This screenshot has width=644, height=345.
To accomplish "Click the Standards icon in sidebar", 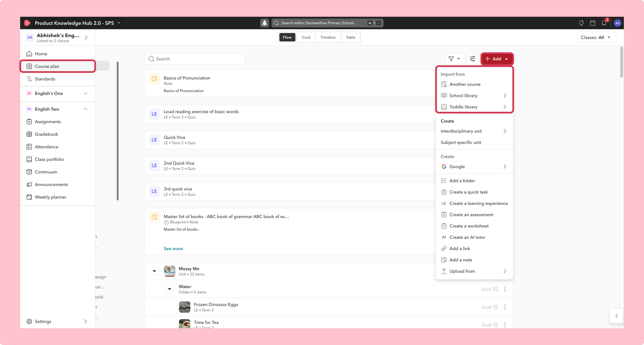I will (x=29, y=79).
